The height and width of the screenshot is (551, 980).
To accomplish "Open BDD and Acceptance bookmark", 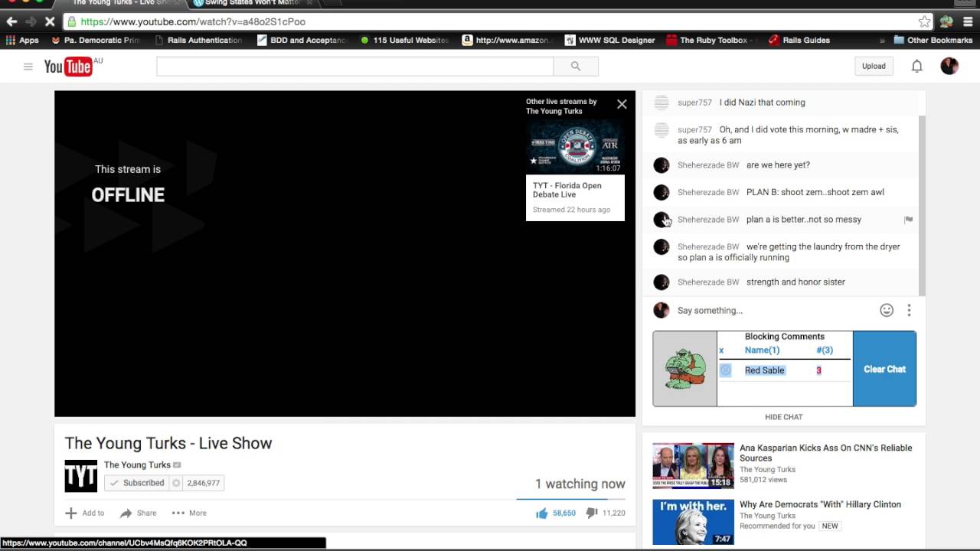I will pyautogui.click(x=302, y=40).
